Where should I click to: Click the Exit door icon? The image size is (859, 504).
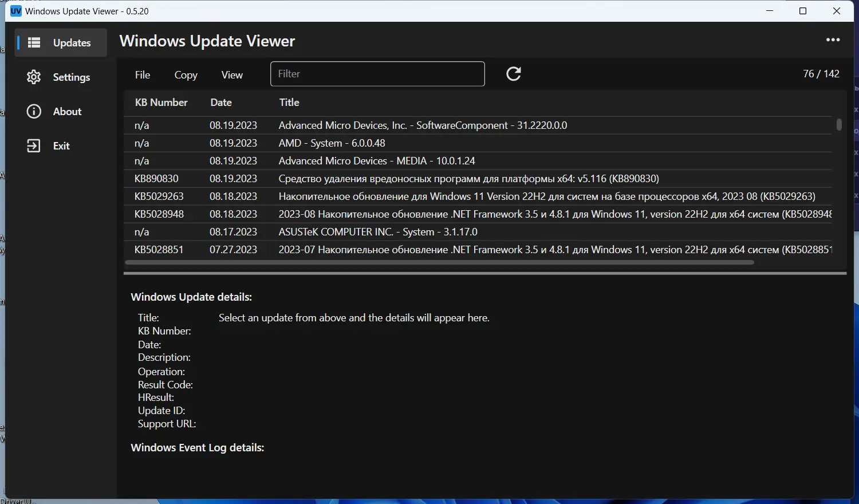click(x=34, y=145)
